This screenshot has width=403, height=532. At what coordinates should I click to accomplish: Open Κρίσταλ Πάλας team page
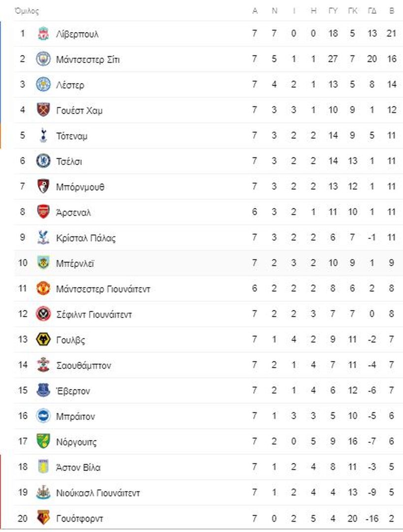(x=86, y=237)
